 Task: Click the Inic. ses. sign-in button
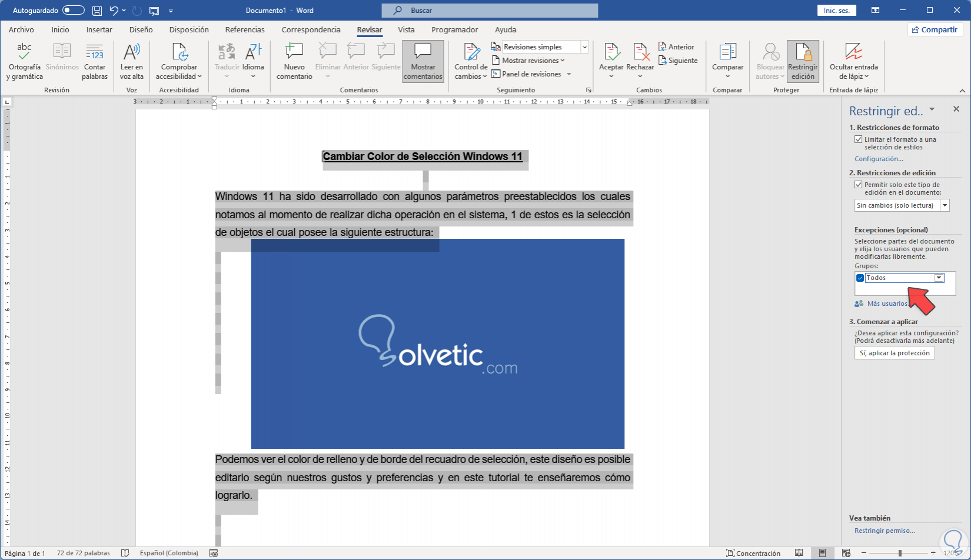837,11
